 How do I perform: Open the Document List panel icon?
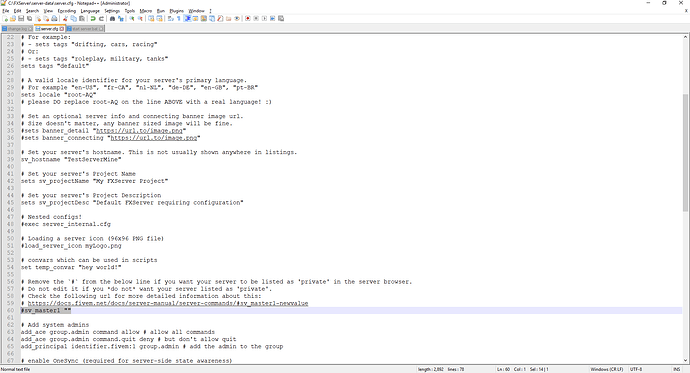(x=212, y=18)
